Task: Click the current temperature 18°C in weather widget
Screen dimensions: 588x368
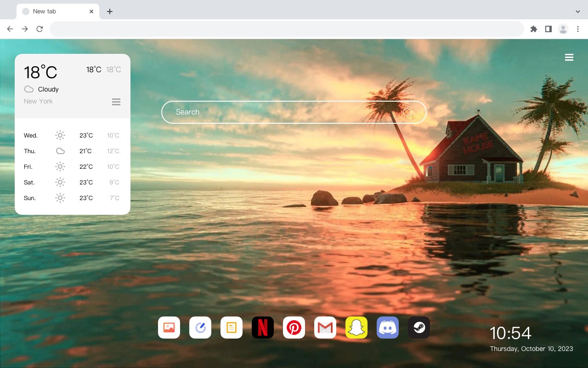Action: click(40, 72)
